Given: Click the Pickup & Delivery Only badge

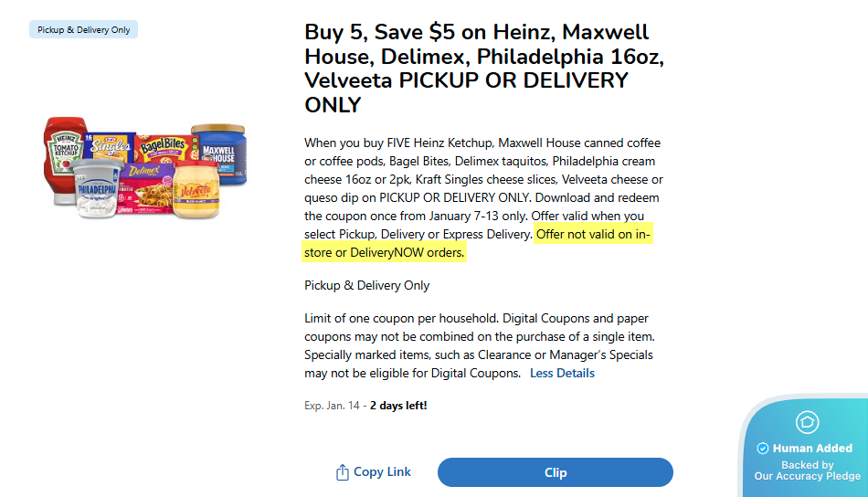Looking at the screenshot, I should (84, 30).
